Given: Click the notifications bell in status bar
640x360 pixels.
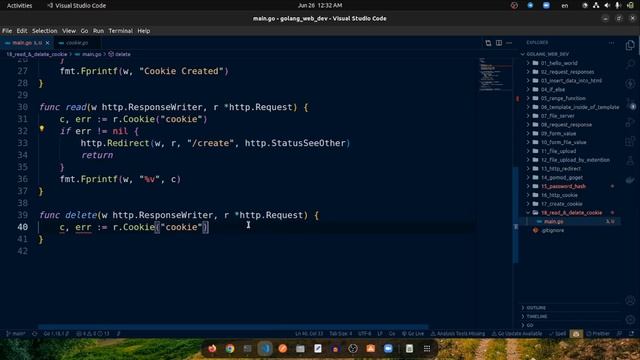Looking at the screenshot, I should pyautogui.click(x=631, y=333).
